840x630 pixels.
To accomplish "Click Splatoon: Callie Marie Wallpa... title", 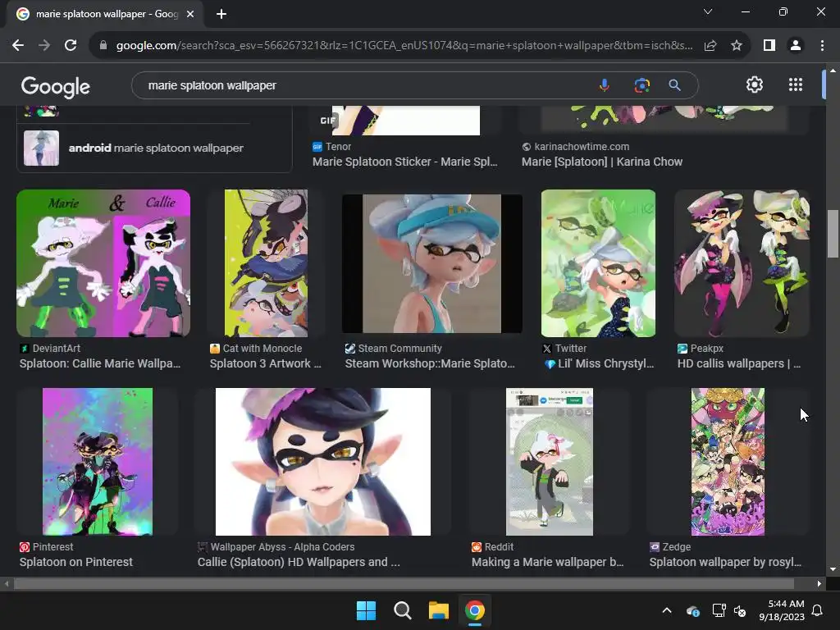I will pyautogui.click(x=100, y=363).
